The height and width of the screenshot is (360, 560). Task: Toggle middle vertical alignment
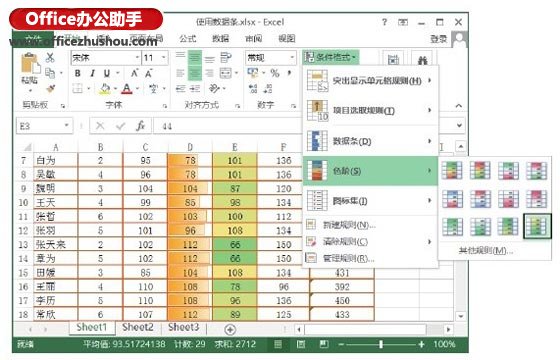195,58
